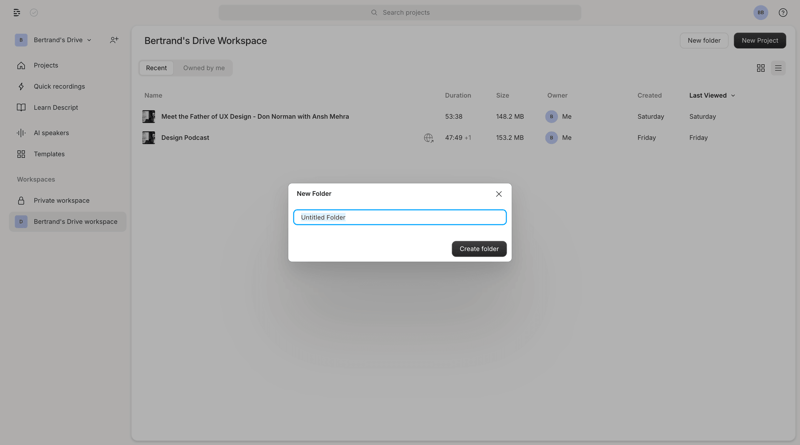The image size is (800, 445).
Task: Click the Private workspace lock icon
Action: 21,201
